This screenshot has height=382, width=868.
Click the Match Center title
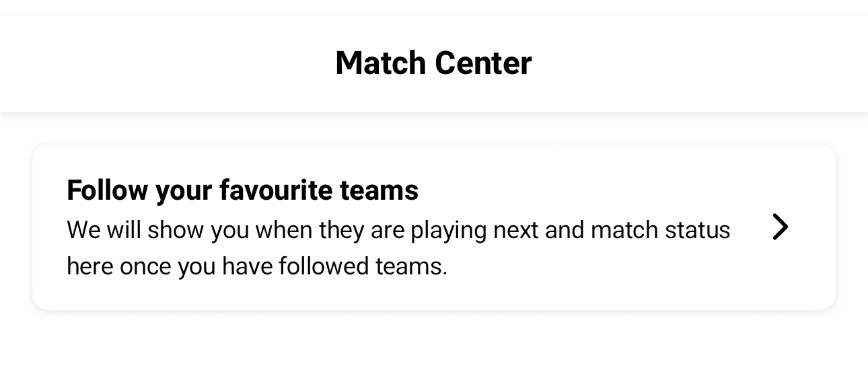point(433,63)
